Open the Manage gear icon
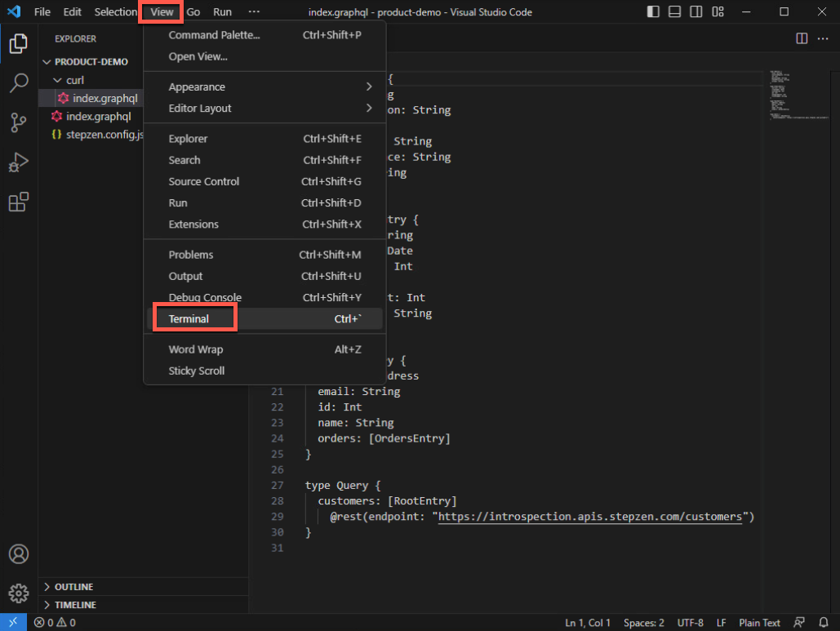The height and width of the screenshot is (631, 840). [x=18, y=593]
